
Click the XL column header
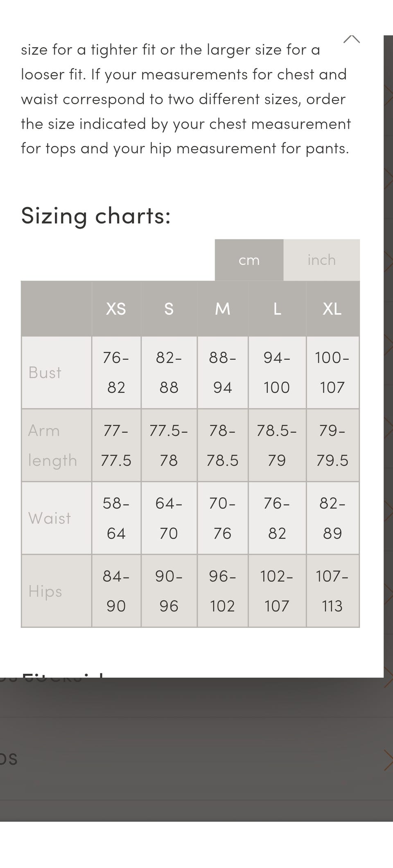(332, 309)
